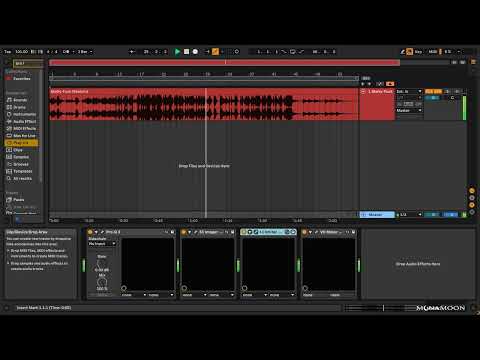
Task: Open the Max for Live browser category
Action: click(21, 136)
